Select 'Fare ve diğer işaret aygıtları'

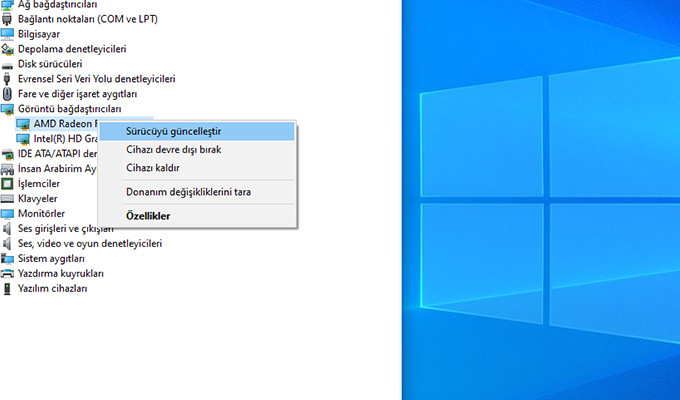(x=77, y=94)
